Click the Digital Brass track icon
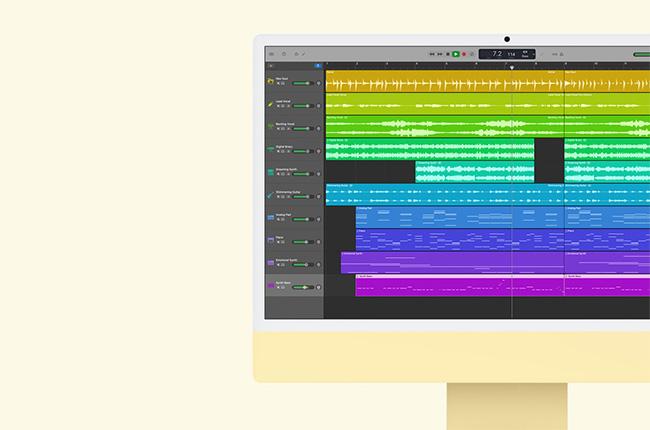 coord(271,149)
